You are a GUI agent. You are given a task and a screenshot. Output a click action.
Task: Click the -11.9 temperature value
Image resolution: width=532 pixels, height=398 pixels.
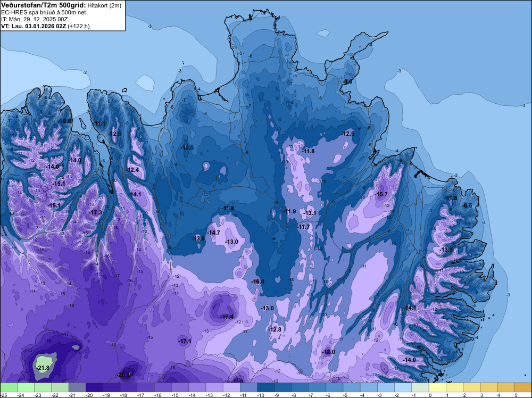pos(289,211)
